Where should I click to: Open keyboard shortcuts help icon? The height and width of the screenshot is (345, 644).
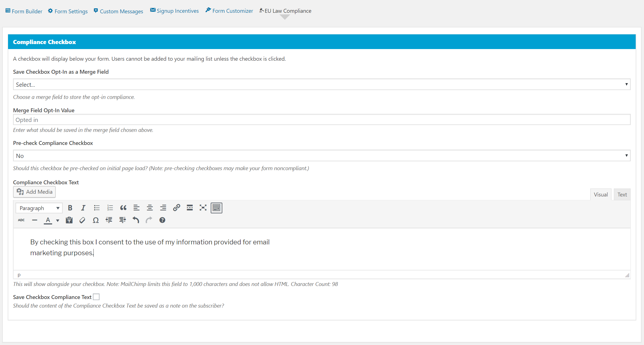pyautogui.click(x=162, y=220)
